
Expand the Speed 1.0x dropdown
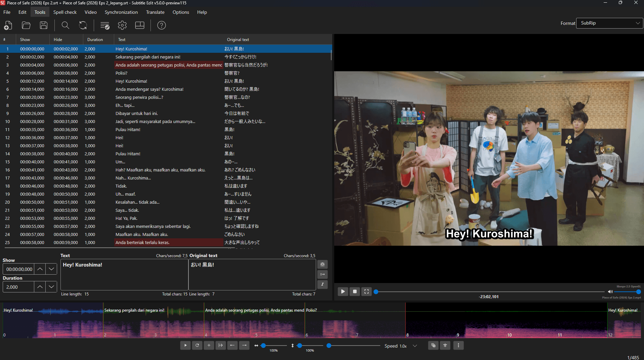(415, 346)
